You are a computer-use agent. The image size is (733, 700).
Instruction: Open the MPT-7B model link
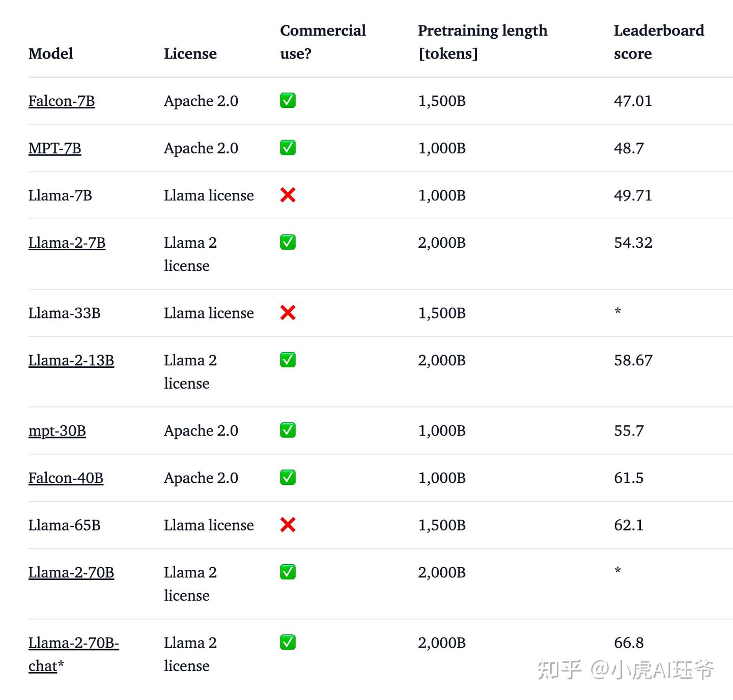[55, 149]
